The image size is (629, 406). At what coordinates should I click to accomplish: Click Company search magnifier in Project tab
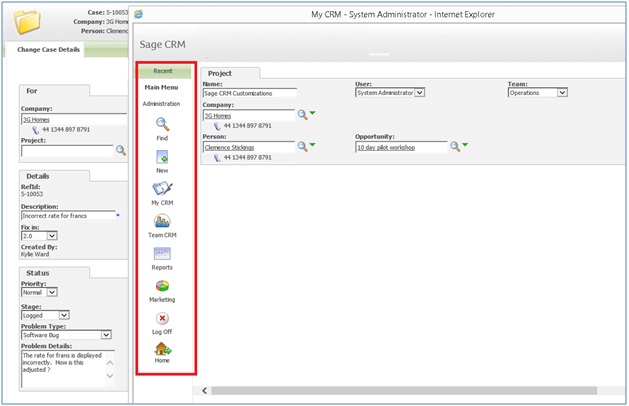tap(302, 115)
